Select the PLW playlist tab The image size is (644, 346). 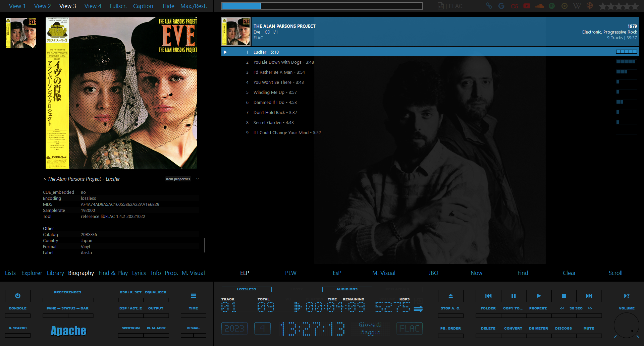(x=291, y=273)
